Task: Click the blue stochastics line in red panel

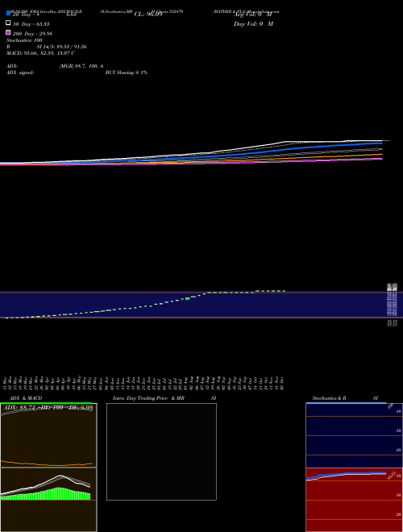Action: (346, 475)
